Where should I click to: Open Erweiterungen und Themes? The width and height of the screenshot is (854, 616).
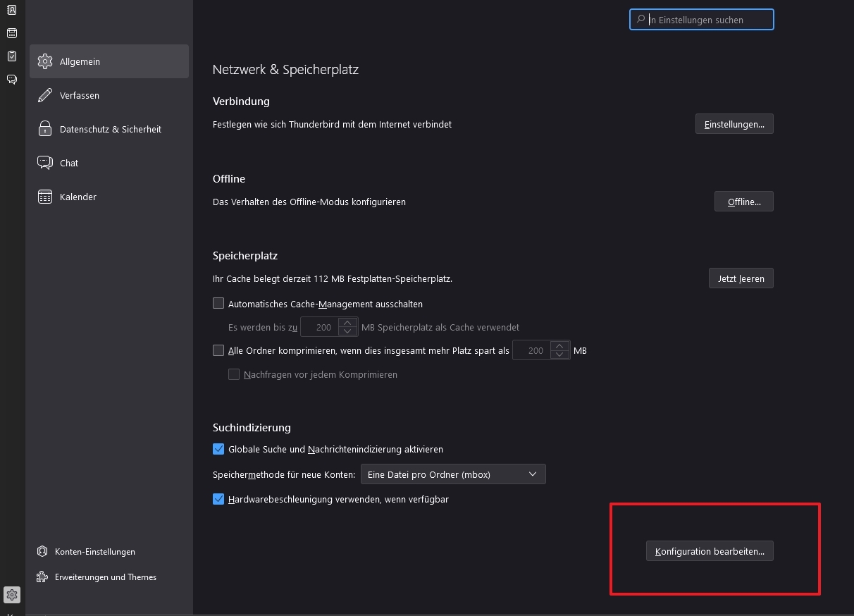click(x=105, y=577)
